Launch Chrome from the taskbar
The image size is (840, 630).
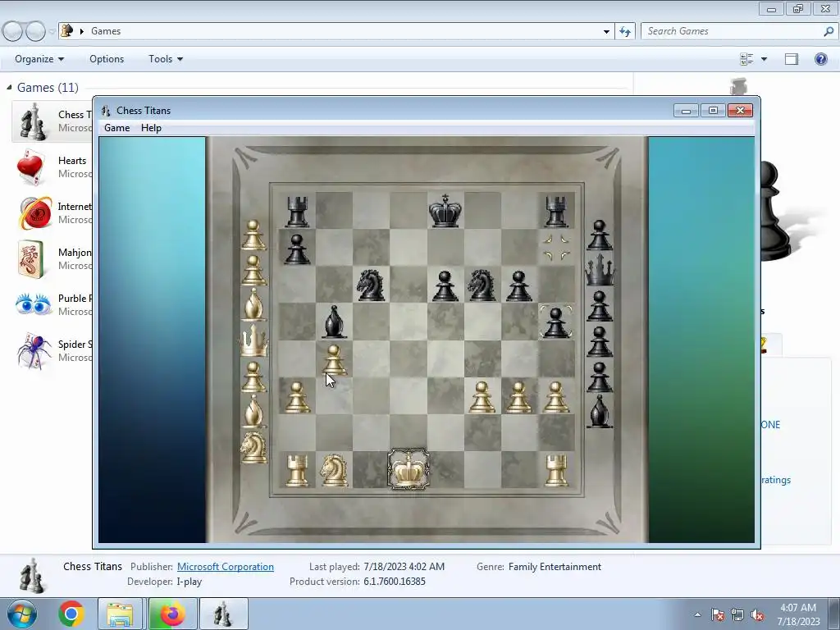(71, 614)
